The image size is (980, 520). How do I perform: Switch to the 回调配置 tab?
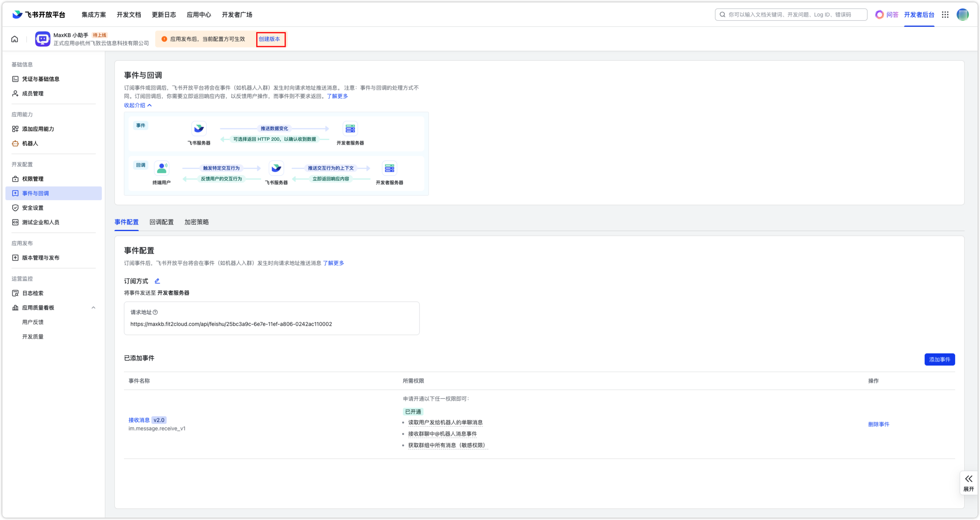pyautogui.click(x=161, y=222)
